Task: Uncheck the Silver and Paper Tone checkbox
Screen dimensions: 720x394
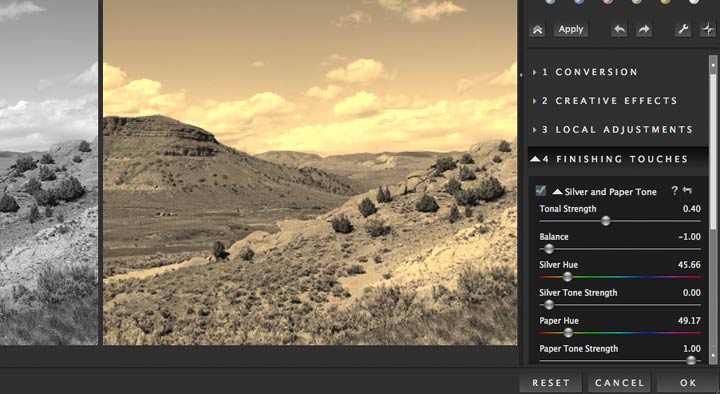Action: coord(541,191)
